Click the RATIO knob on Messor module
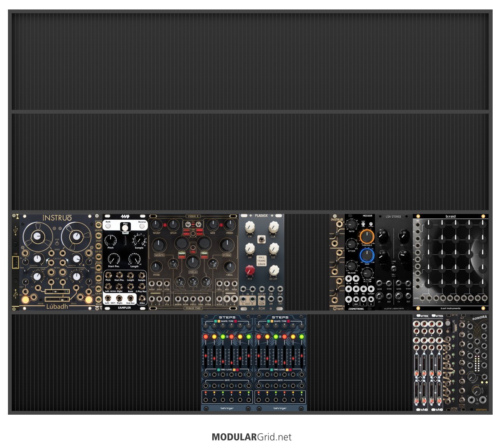Image resolution: width=504 pixels, height=445 pixels. point(352,224)
